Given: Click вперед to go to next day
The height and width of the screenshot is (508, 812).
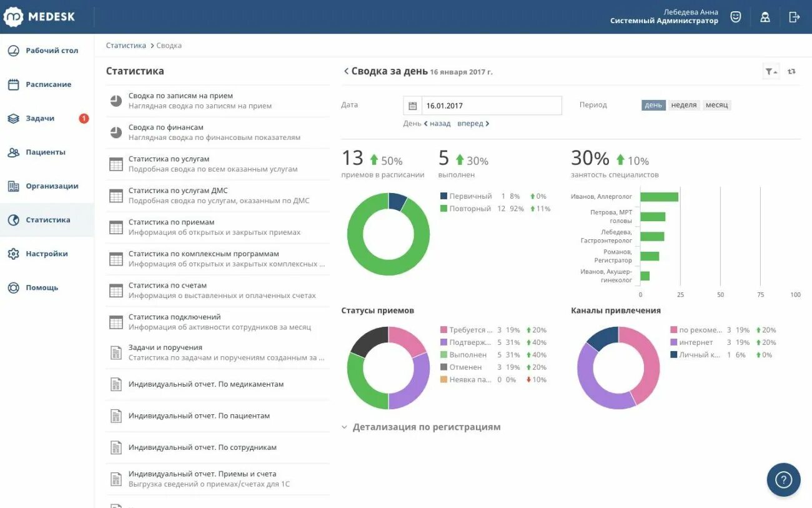Looking at the screenshot, I should 473,124.
